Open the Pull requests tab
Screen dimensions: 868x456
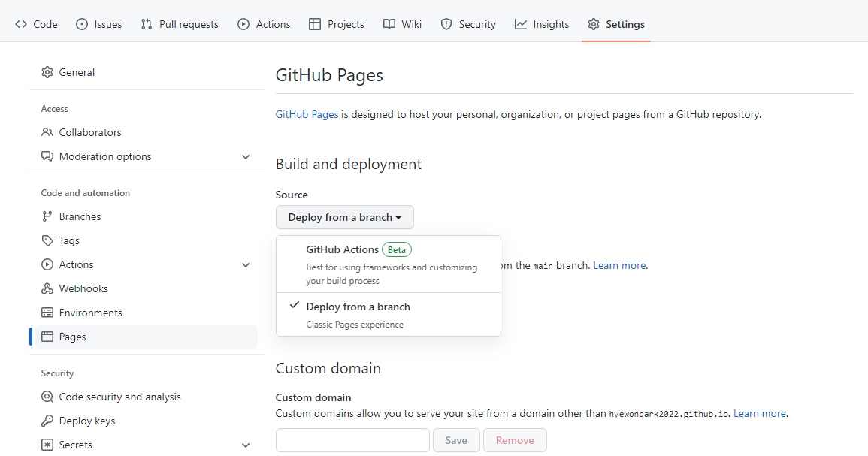[180, 24]
